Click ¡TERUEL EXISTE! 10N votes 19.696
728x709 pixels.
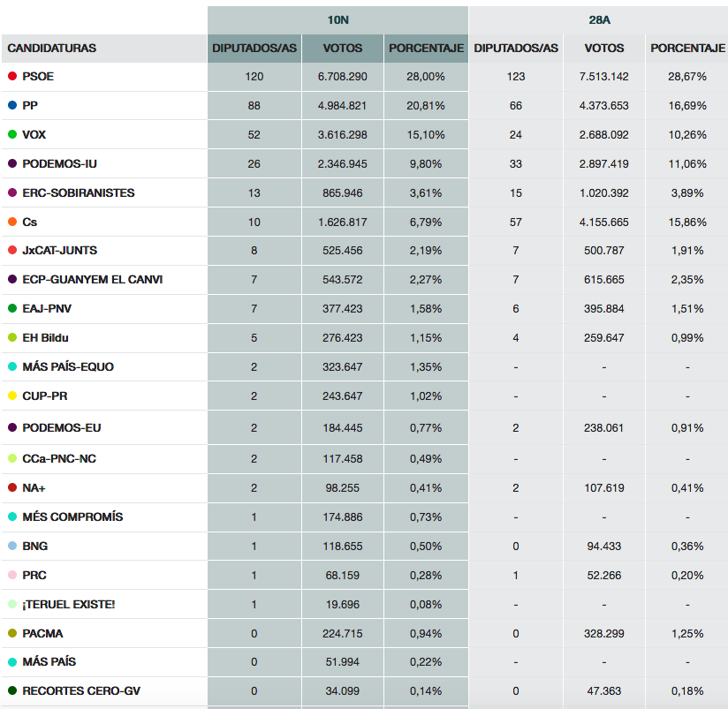click(x=343, y=605)
